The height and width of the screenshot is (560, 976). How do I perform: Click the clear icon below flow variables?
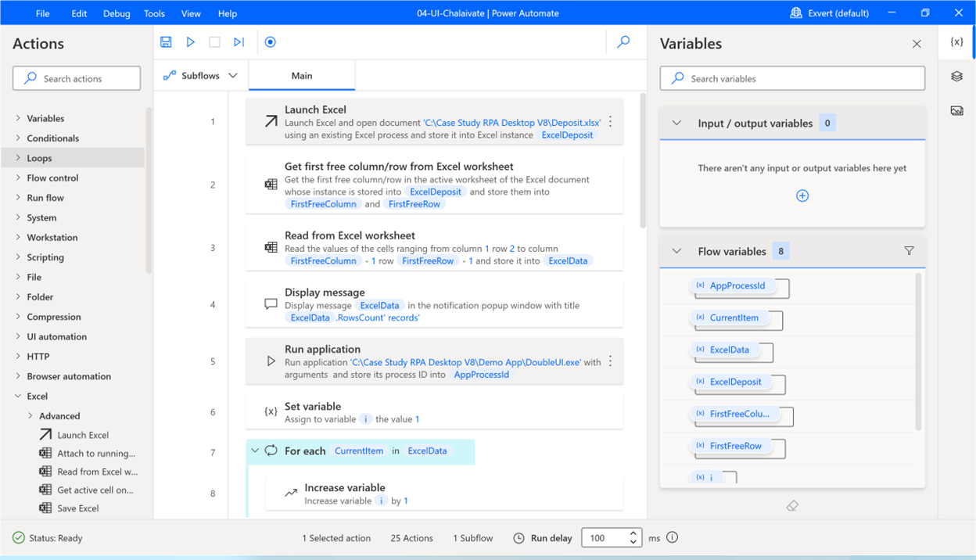[x=792, y=505]
